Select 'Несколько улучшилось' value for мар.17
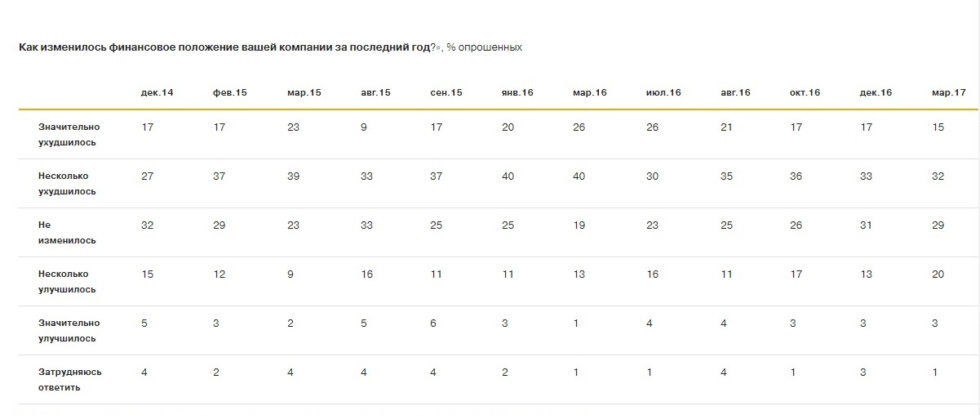The image size is (980, 415). click(938, 274)
